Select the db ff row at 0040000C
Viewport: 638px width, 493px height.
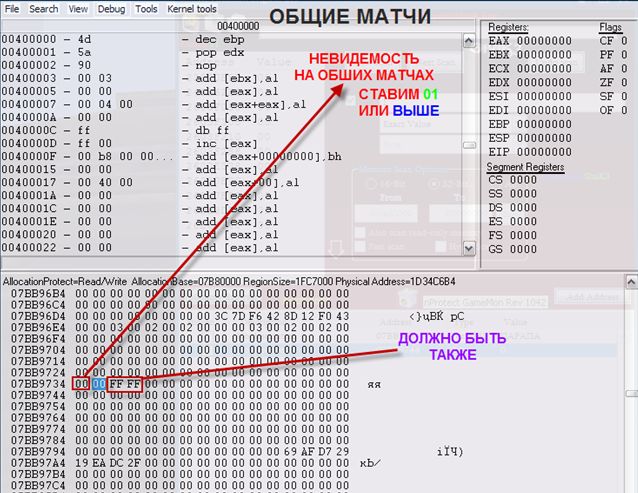pyautogui.click(x=232, y=131)
